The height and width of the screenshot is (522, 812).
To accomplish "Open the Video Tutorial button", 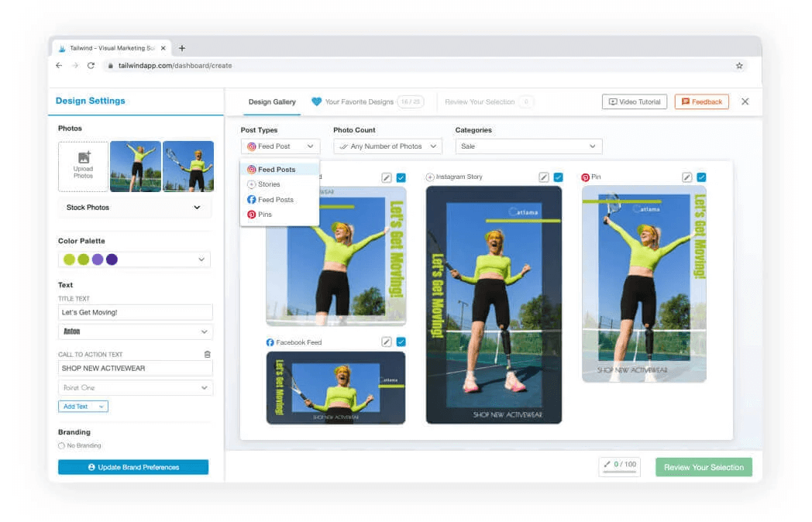I will (634, 101).
